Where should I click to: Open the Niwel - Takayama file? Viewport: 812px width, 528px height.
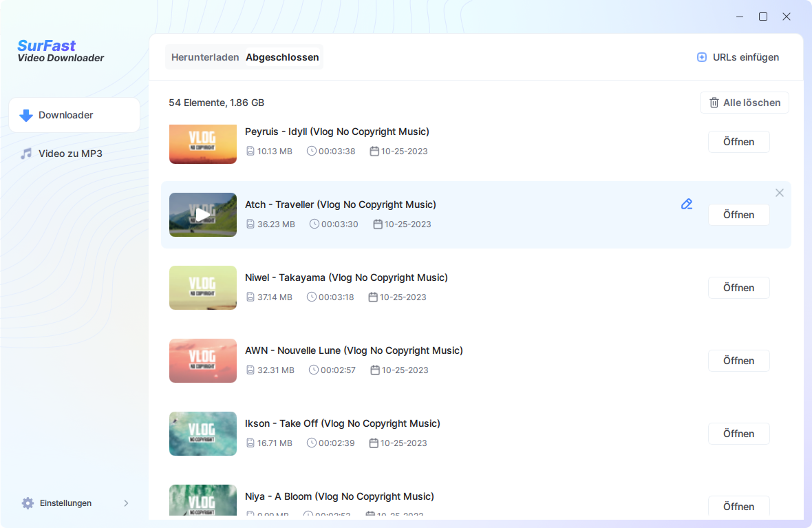point(738,288)
